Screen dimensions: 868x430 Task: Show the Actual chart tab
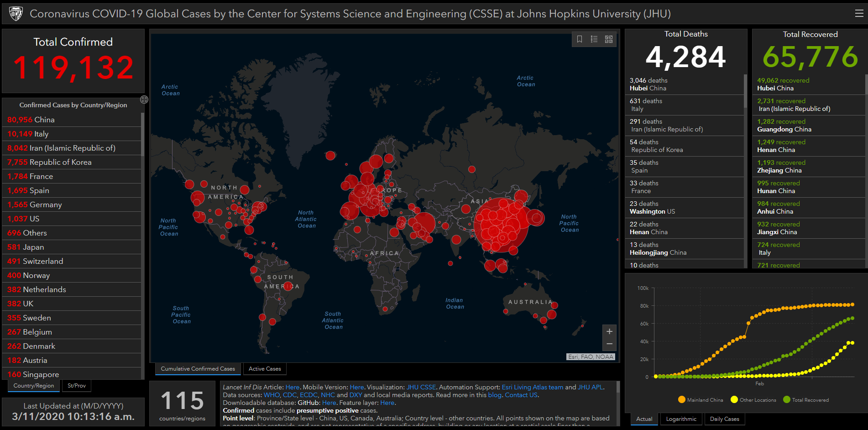pos(644,419)
